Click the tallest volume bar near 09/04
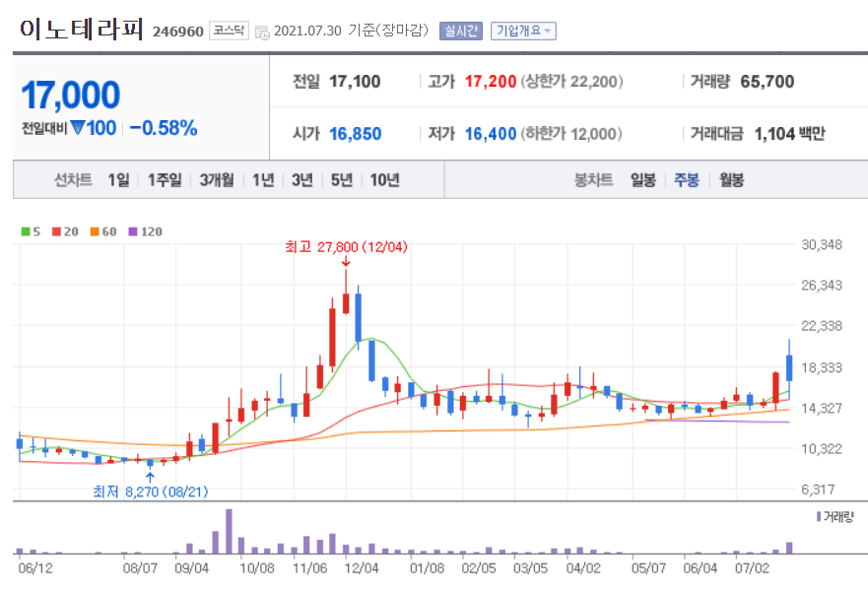The width and height of the screenshot is (868, 591). (x=229, y=531)
